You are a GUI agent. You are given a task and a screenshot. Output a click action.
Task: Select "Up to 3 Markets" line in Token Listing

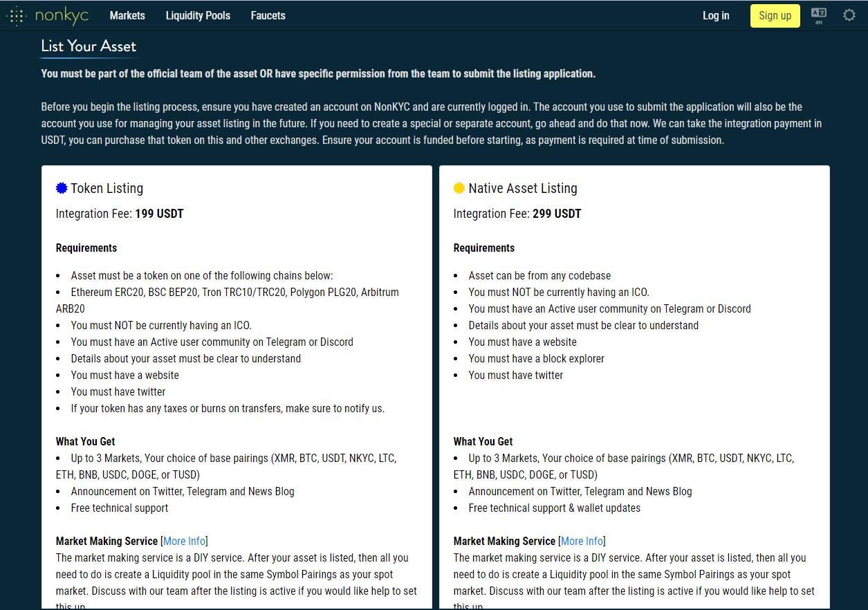tap(226, 466)
